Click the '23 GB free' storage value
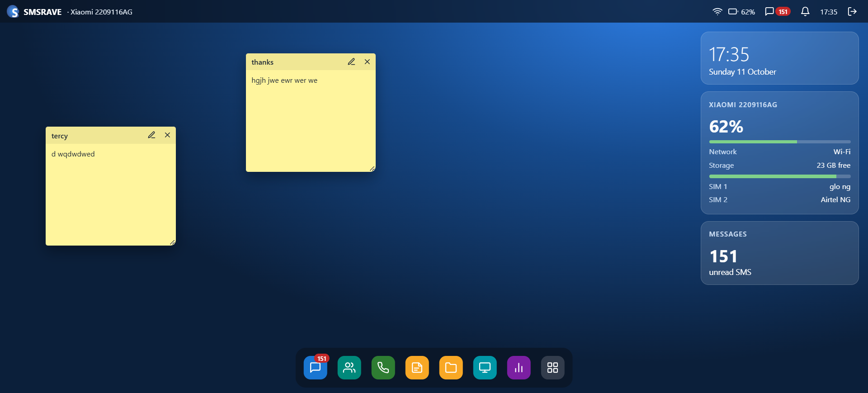Screen dimensions: 868x393 (834, 166)
